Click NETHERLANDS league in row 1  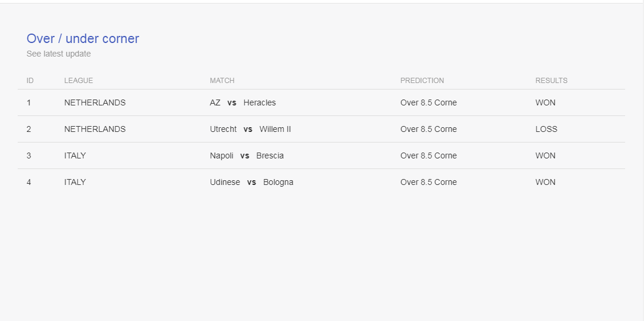95,102
